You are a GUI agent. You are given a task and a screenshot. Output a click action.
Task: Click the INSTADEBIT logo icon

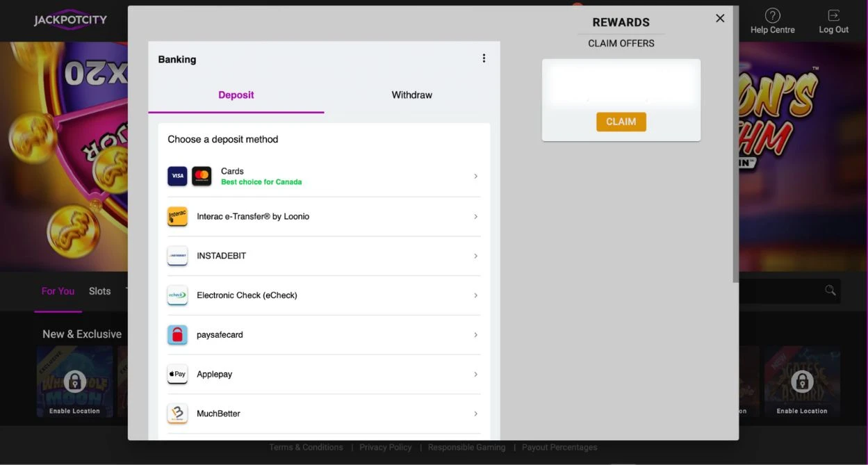click(x=177, y=256)
